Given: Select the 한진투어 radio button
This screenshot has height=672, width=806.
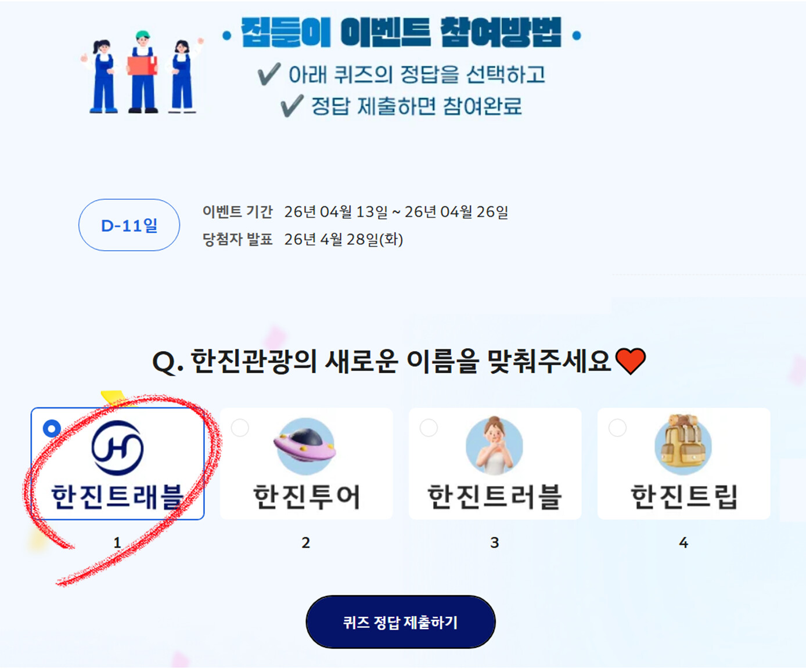Looking at the screenshot, I should 240,428.
